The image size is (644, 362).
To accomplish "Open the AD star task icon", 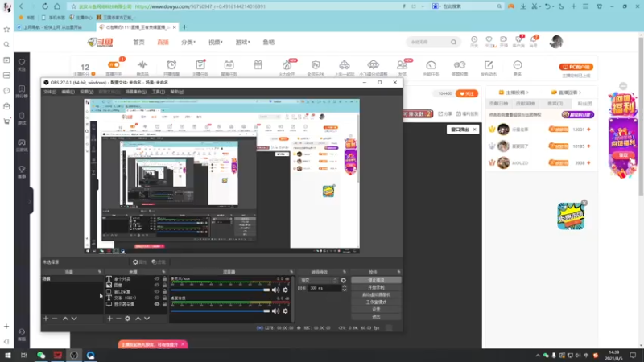I will pyautogui.click(x=229, y=65).
